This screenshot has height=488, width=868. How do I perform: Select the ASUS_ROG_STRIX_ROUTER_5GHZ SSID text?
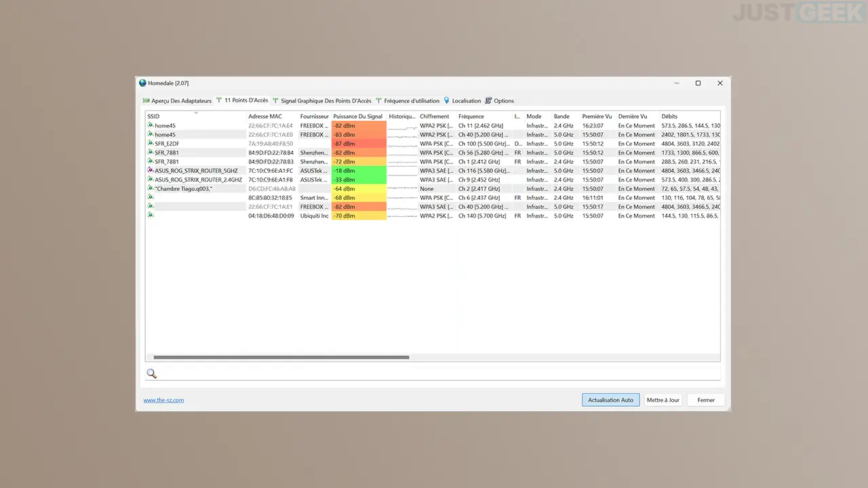tap(196, 171)
